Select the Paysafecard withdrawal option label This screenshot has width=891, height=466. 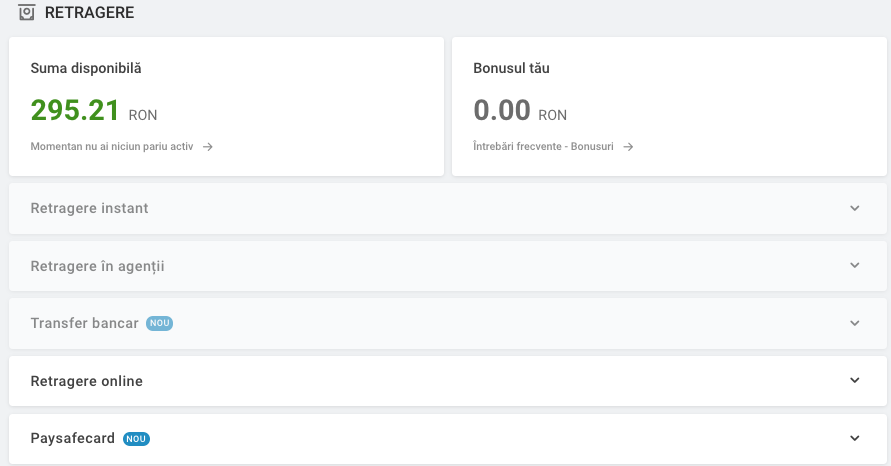(x=72, y=439)
